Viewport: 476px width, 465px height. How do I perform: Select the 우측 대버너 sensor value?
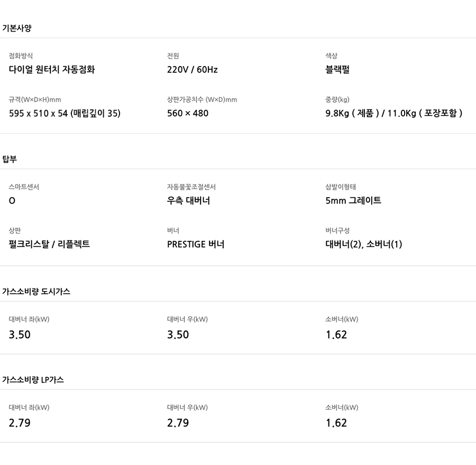(x=188, y=200)
